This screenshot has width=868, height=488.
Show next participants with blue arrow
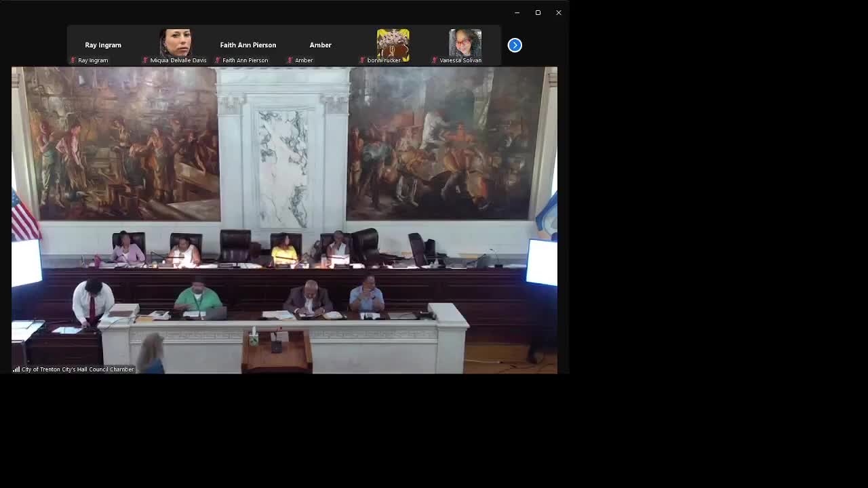click(x=515, y=45)
